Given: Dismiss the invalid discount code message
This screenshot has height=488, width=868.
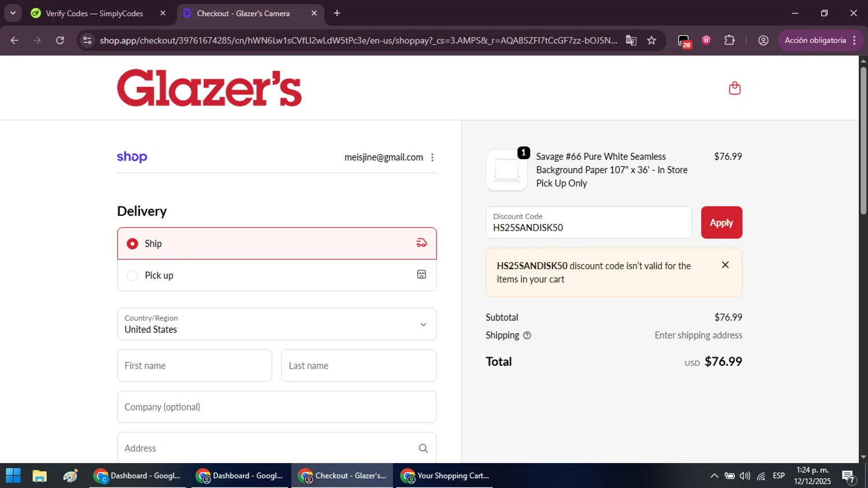Looking at the screenshot, I should coord(725,265).
